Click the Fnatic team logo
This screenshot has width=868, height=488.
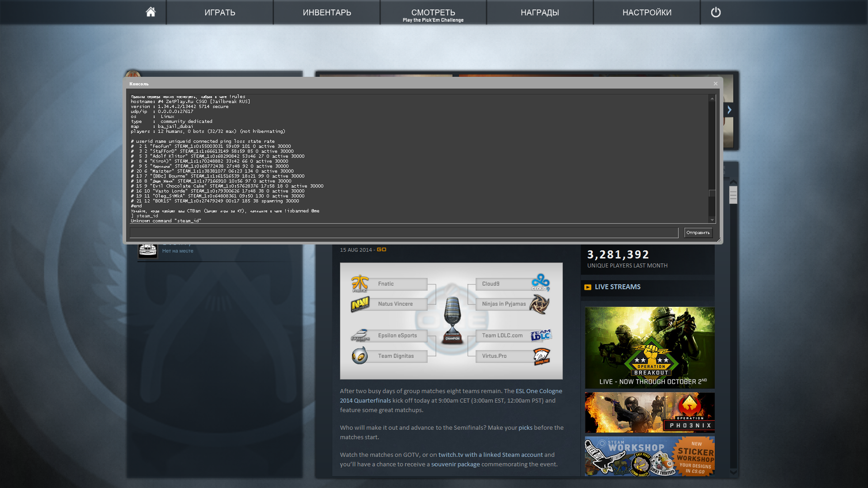point(360,283)
